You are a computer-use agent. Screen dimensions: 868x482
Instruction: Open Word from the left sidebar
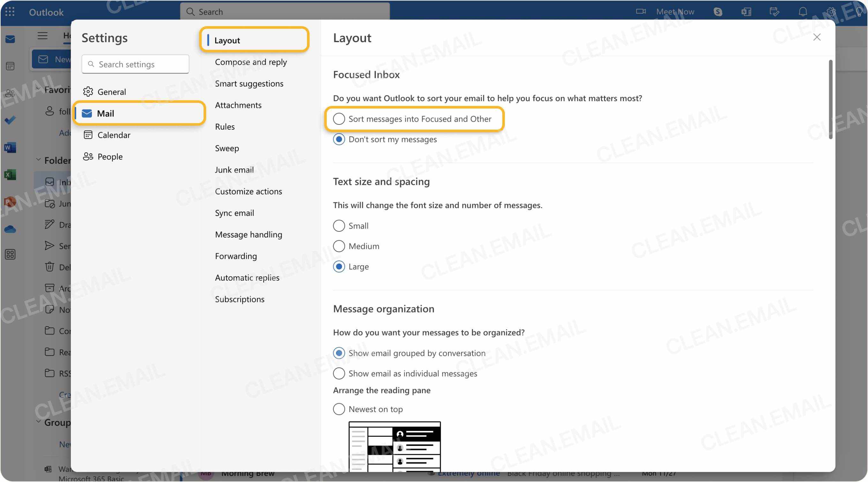coord(10,147)
